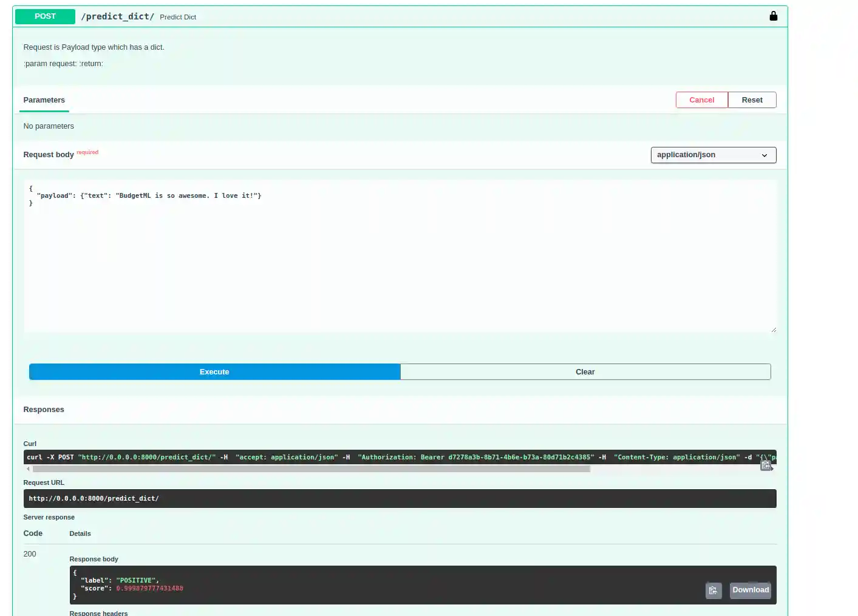The image size is (858, 616).
Task: Execute the predict_dict request
Action: pyautogui.click(x=214, y=371)
